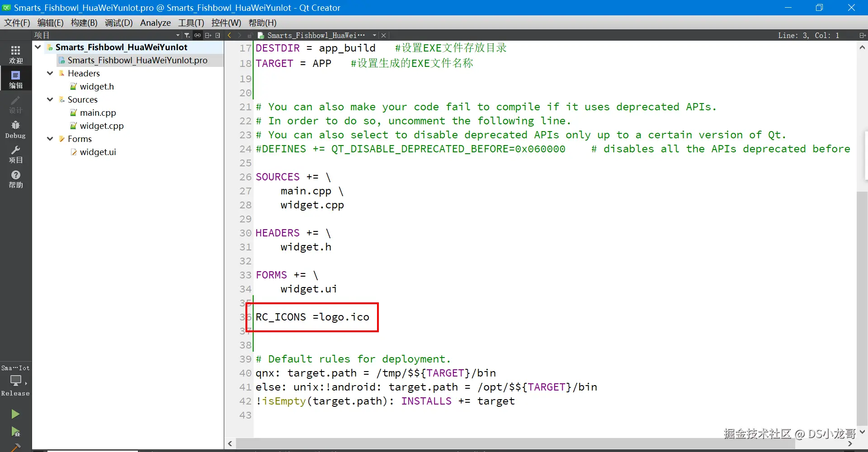Screen dimensions: 868x452
Task: Open the 控件(W) menu
Action: (226, 23)
